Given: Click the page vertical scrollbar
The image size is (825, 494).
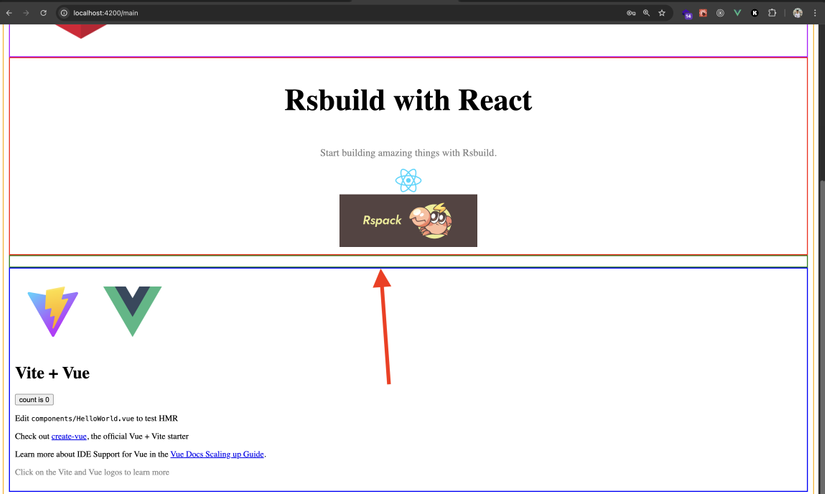Looking at the screenshot, I should pyautogui.click(x=822, y=337).
